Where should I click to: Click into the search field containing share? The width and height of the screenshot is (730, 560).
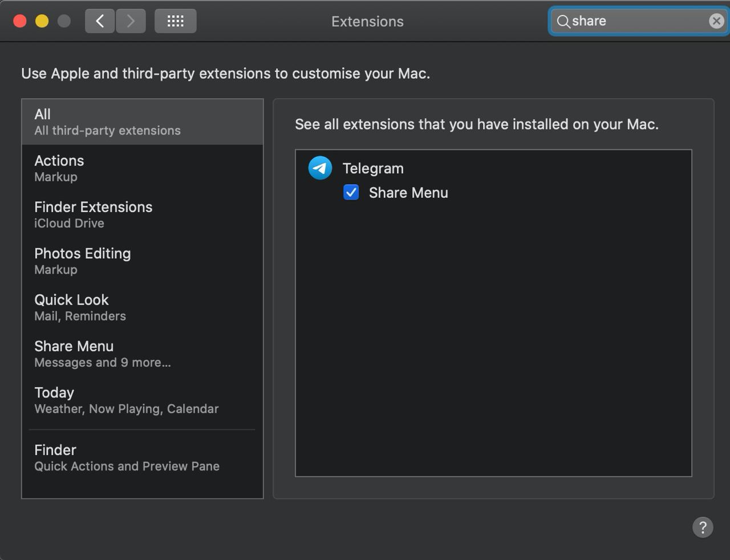639,21
